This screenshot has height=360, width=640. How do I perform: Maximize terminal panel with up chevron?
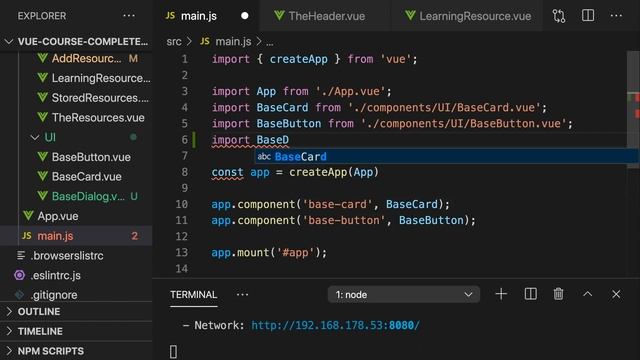pyautogui.click(x=587, y=294)
